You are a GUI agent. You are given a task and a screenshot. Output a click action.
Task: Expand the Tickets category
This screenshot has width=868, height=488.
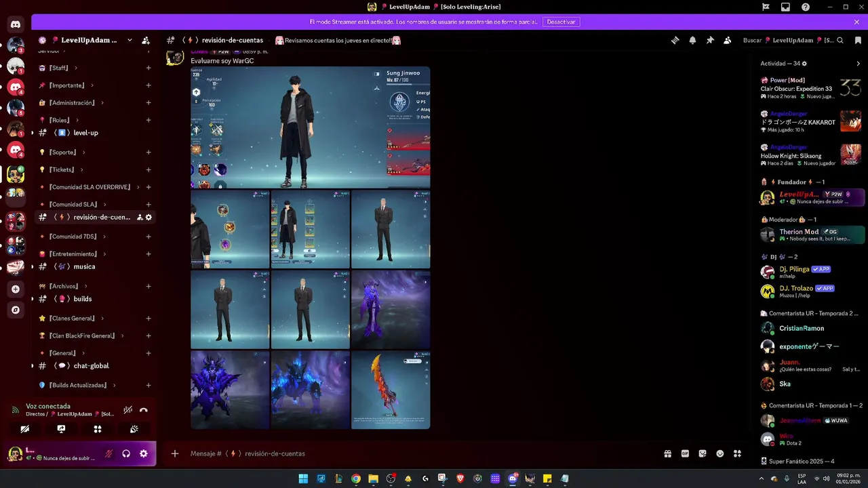click(x=61, y=169)
